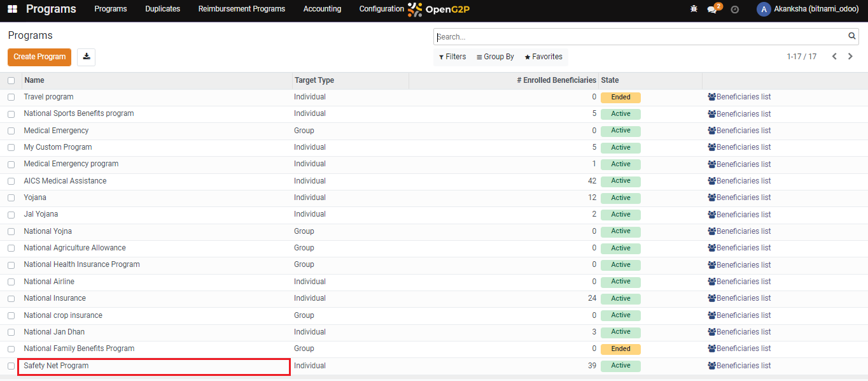This screenshot has height=381, width=868.
Task: Click the bug debug icon
Action: (694, 10)
